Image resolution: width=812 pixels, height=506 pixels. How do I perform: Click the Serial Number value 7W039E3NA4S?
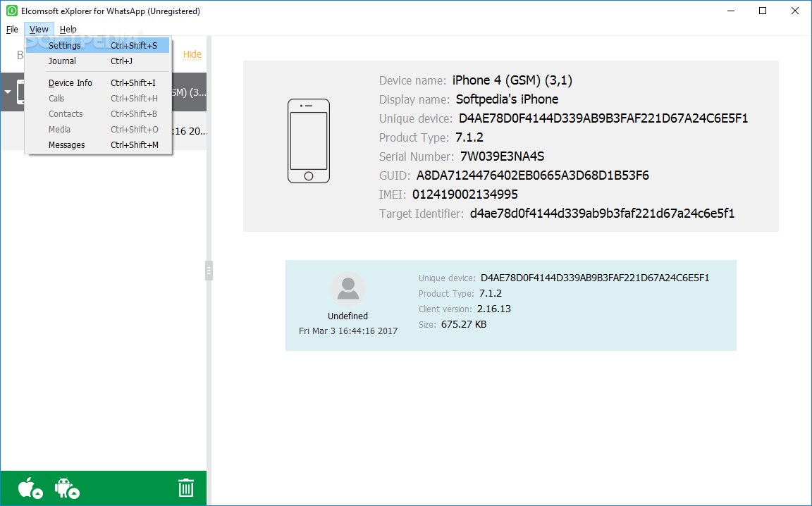[x=502, y=156]
